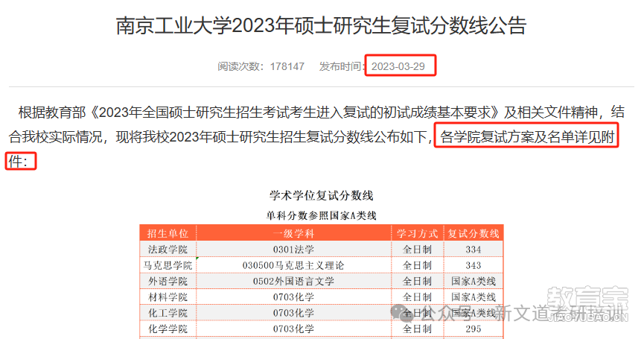Click the score 295
Screen dimensions: 644x339
coord(474,329)
